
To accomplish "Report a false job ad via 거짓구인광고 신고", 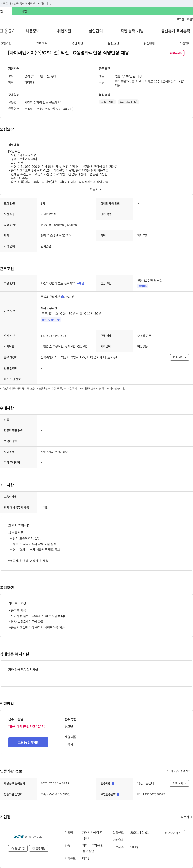I will 179,771.
